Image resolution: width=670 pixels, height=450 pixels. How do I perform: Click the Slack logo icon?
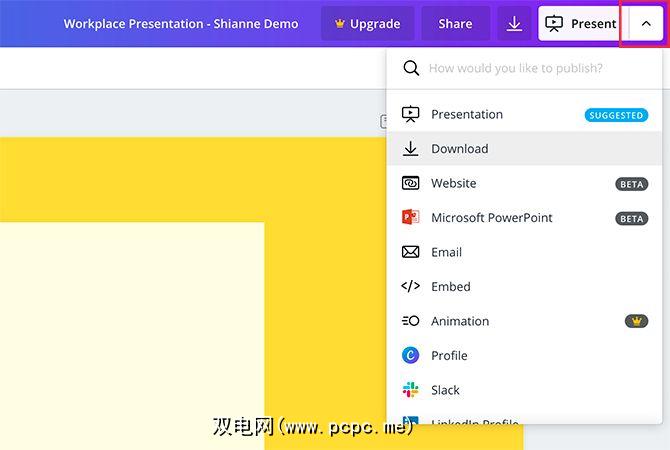(411, 390)
